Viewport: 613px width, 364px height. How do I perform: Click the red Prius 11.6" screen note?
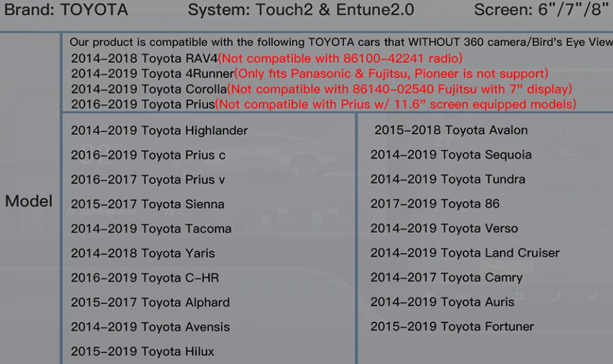click(396, 104)
